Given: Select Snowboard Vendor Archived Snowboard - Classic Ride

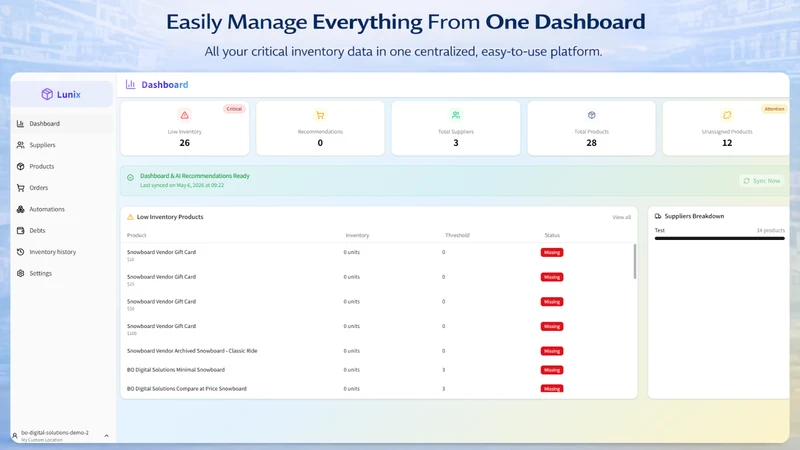Looking at the screenshot, I should pos(192,351).
